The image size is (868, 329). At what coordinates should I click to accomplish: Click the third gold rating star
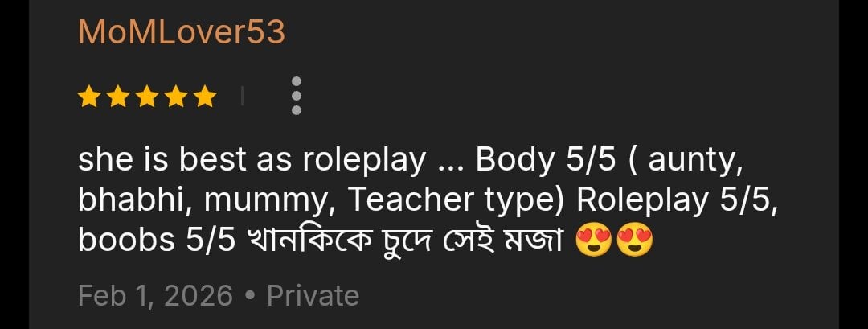147,97
